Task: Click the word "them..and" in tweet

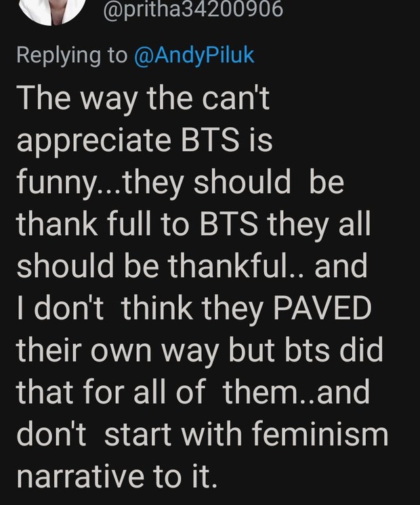Action: (296, 392)
